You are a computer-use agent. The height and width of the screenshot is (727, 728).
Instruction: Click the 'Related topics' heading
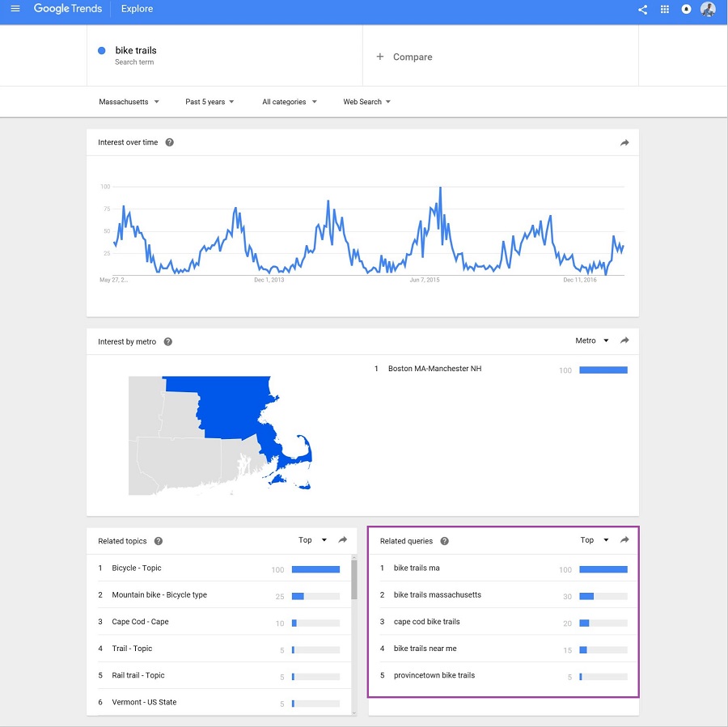(x=122, y=541)
